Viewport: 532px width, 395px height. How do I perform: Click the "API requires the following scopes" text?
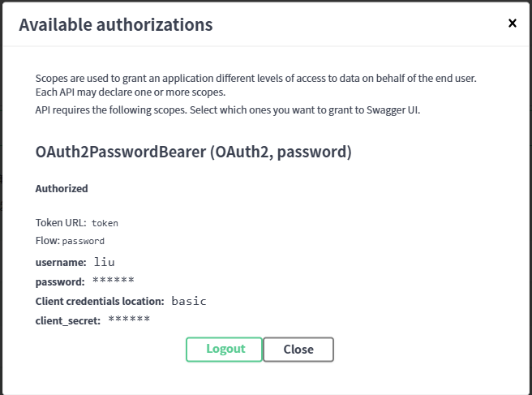point(227,109)
